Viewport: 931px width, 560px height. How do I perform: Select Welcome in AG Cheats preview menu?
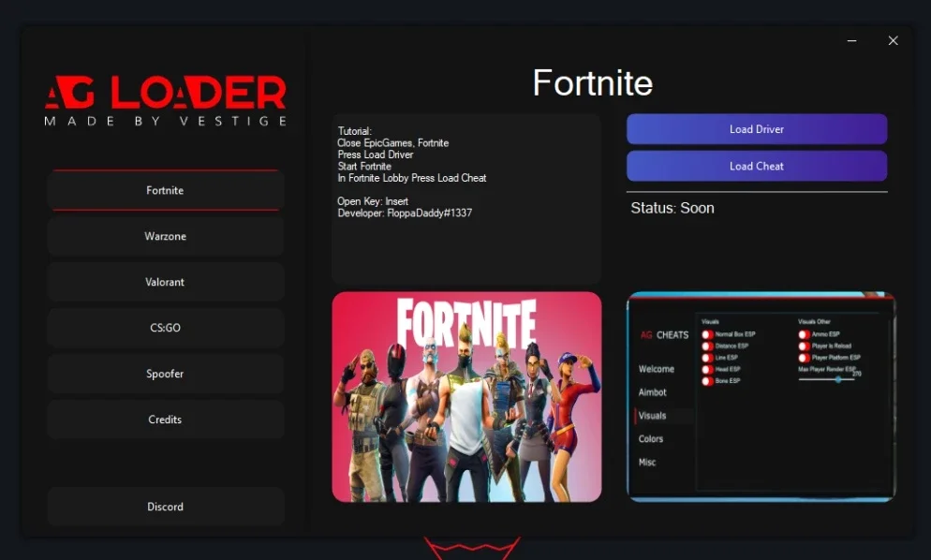pyautogui.click(x=656, y=369)
